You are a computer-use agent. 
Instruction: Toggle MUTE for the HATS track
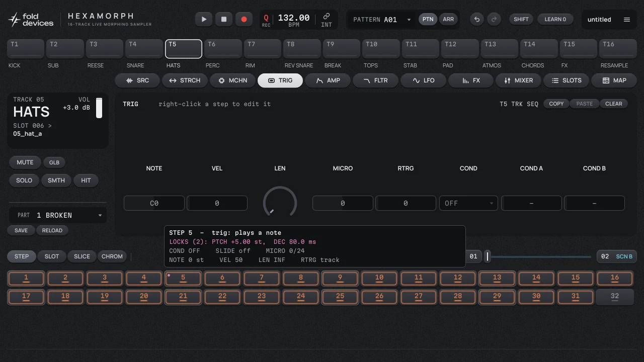point(25,162)
